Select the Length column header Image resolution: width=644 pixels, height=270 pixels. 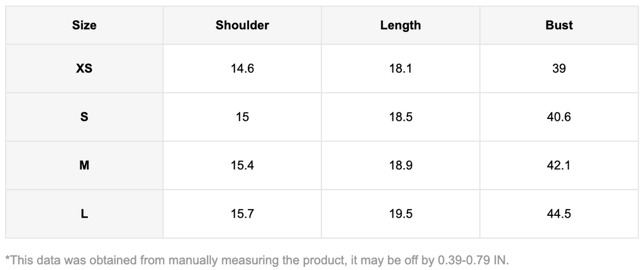[401, 26]
